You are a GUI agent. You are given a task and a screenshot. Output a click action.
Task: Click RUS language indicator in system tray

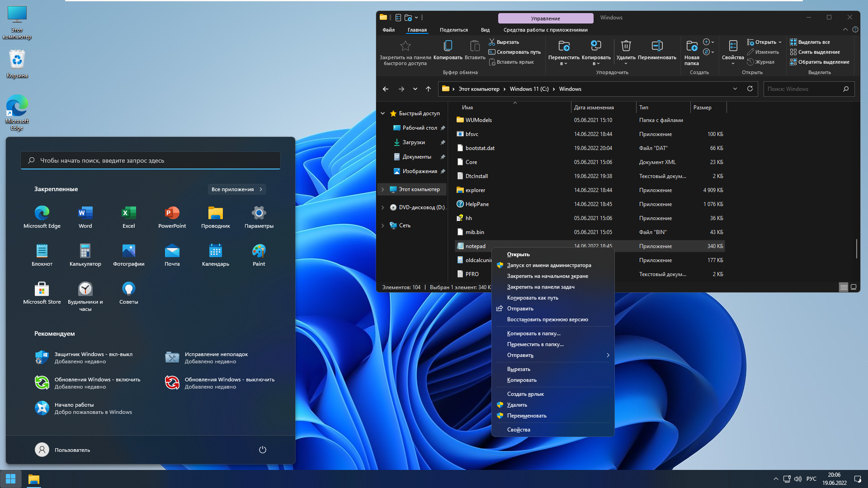(812, 479)
